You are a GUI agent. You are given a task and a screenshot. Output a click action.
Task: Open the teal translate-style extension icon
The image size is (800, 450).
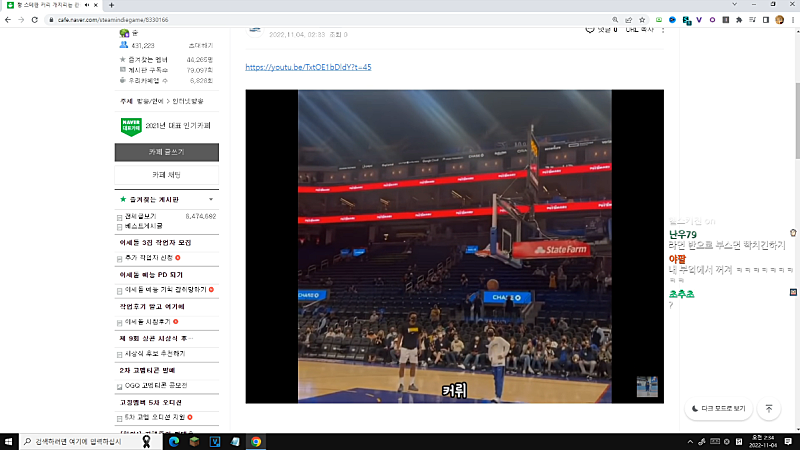(686, 20)
